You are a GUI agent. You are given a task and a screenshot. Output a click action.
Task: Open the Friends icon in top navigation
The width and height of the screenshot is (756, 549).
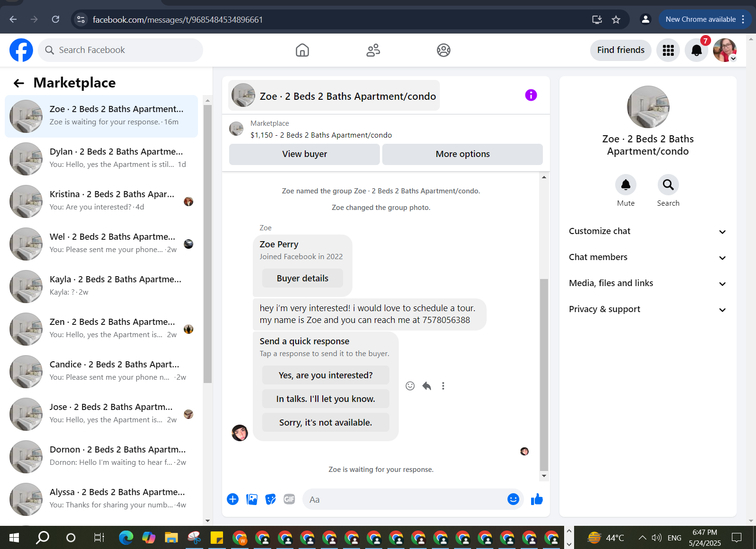(373, 50)
